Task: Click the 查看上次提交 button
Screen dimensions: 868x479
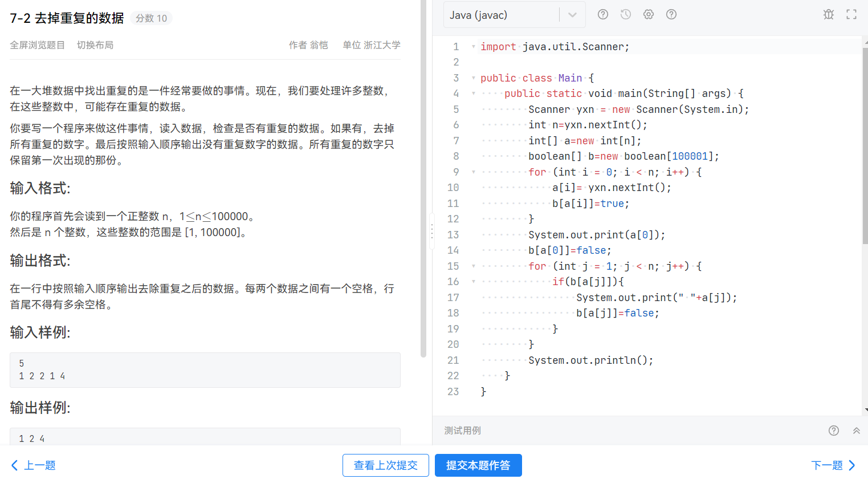Action: pyautogui.click(x=386, y=465)
